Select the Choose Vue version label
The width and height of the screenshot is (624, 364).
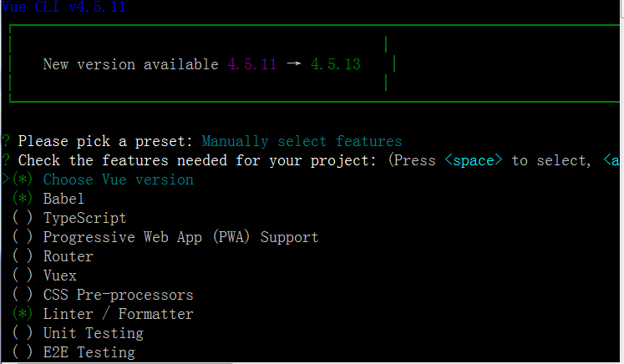(x=118, y=179)
